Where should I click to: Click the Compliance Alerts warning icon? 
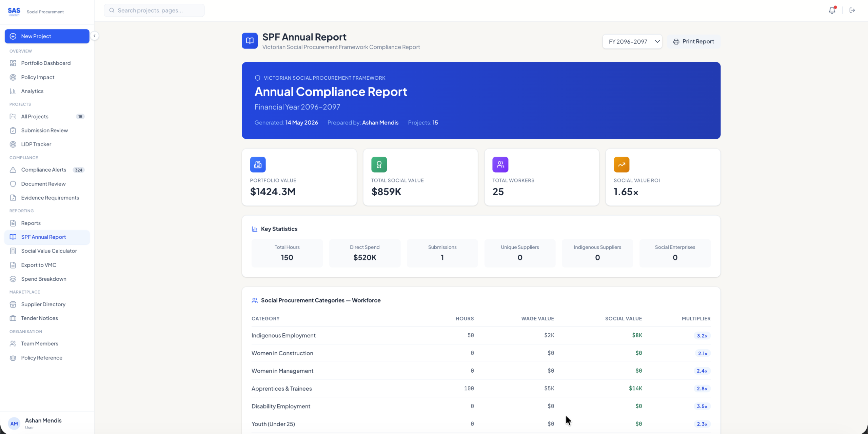click(x=13, y=170)
